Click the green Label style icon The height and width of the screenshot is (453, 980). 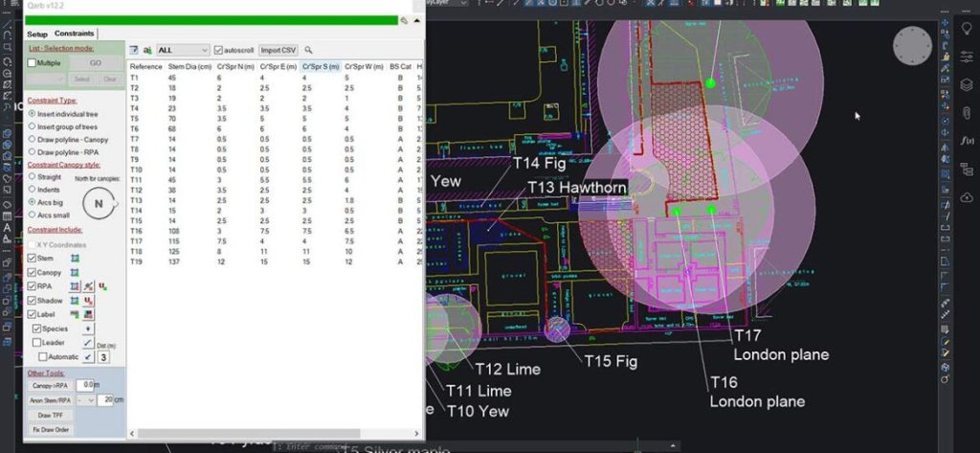coord(75,315)
